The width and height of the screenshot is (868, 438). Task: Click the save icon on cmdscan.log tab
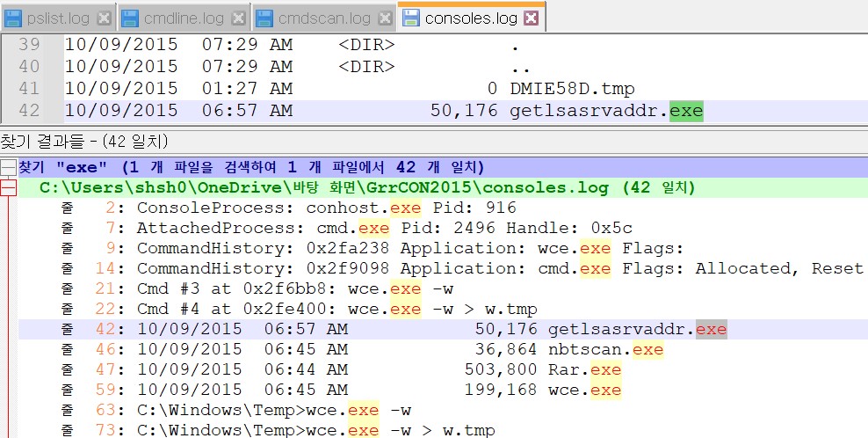click(x=264, y=18)
